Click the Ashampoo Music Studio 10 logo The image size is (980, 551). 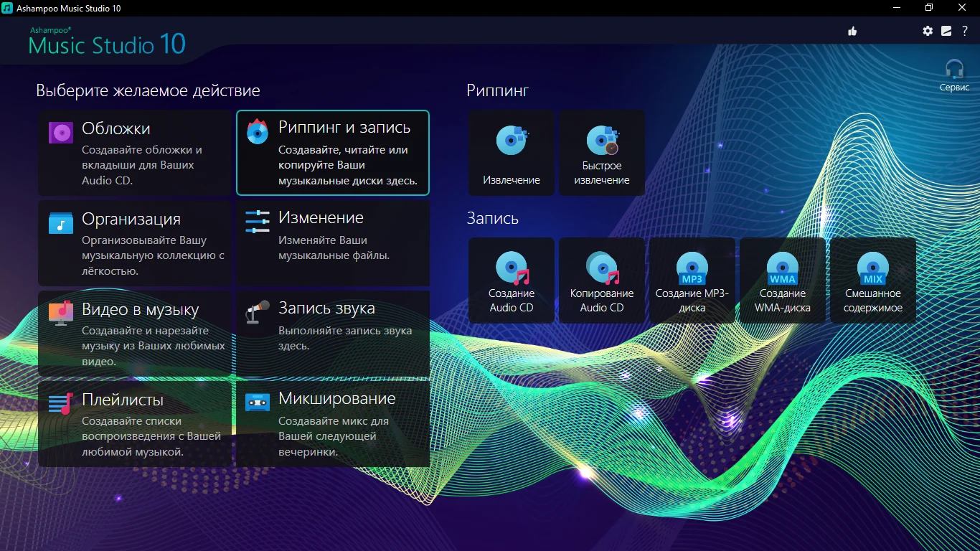[107, 42]
